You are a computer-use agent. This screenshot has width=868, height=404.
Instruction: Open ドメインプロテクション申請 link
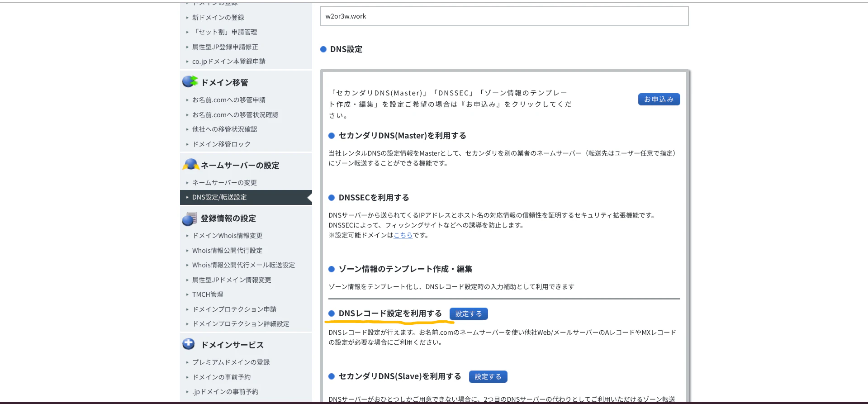(x=234, y=309)
